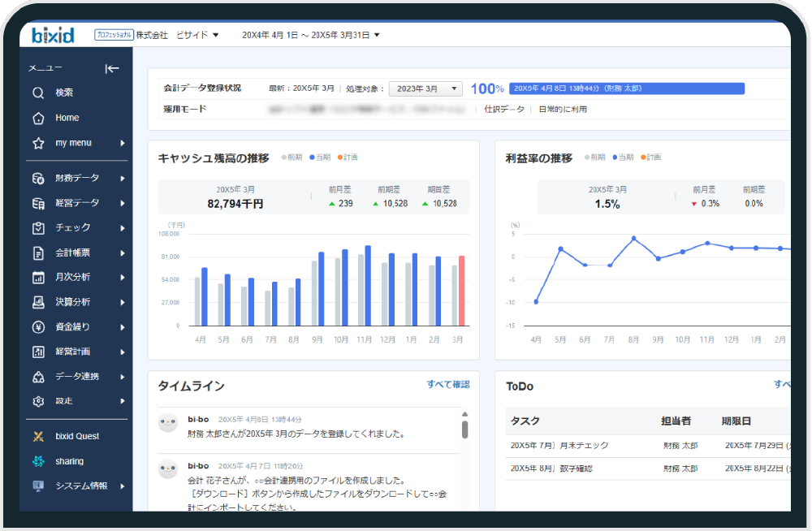Click the search magnifier icon in sidebar
This screenshot has width=812, height=531.
(38, 93)
